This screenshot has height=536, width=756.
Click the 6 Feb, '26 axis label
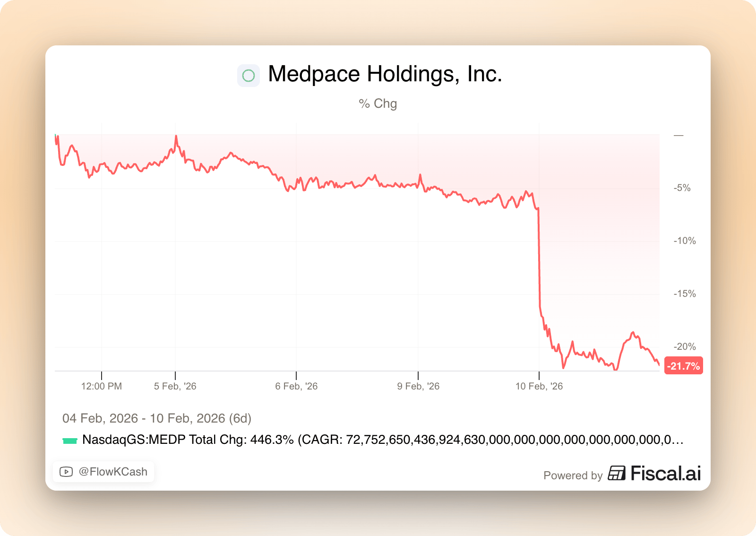[296, 386]
